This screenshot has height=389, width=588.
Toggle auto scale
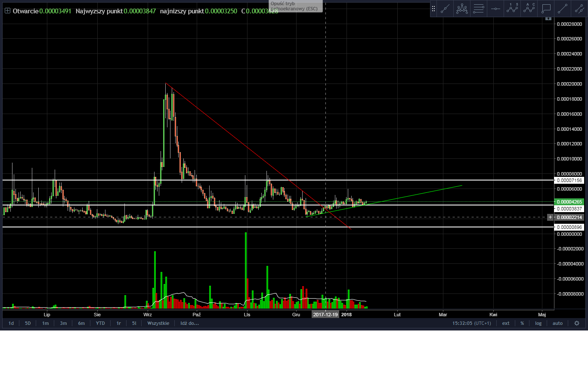557,323
